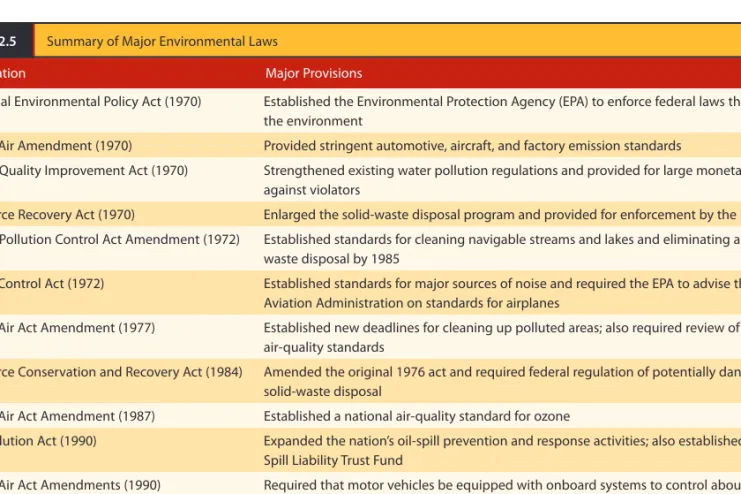The height and width of the screenshot is (494, 741).
Task: Select 'Air Act Amendments (1990)' cell
Action: click(x=80, y=485)
